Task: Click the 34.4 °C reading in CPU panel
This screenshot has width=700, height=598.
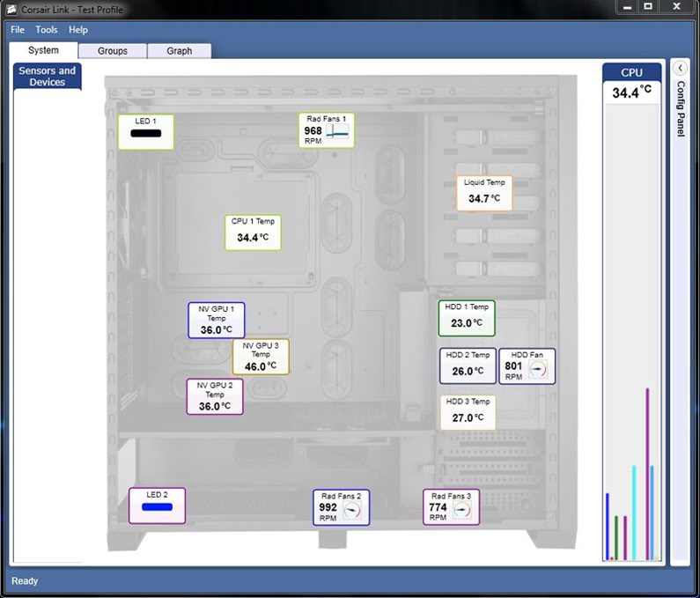Action: coord(631,92)
